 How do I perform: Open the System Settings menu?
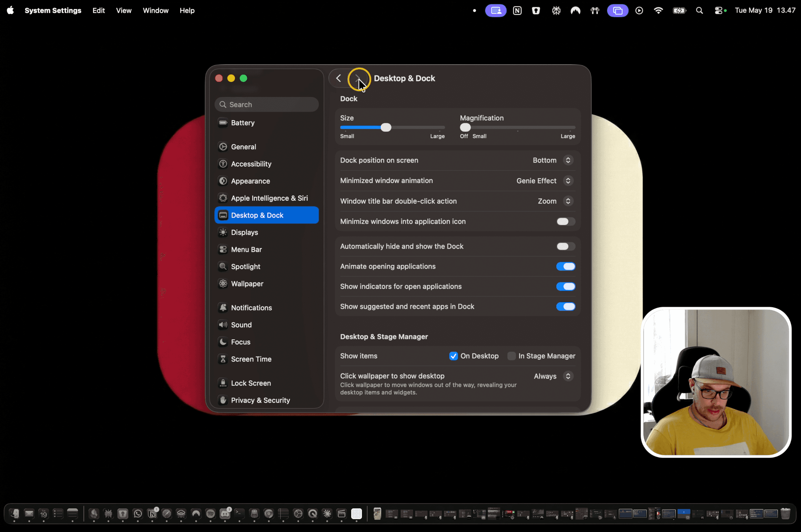pyautogui.click(x=53, y=11)
